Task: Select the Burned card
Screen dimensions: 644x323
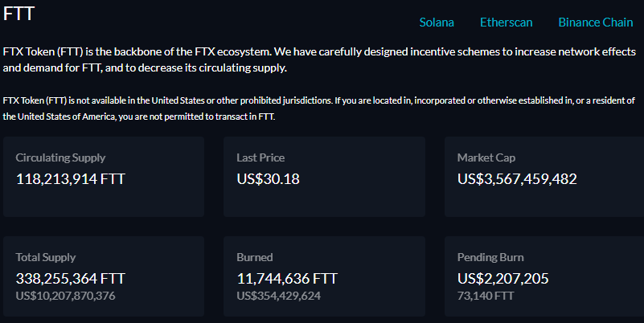Action: pyautogui.click(x=325, y=276)
